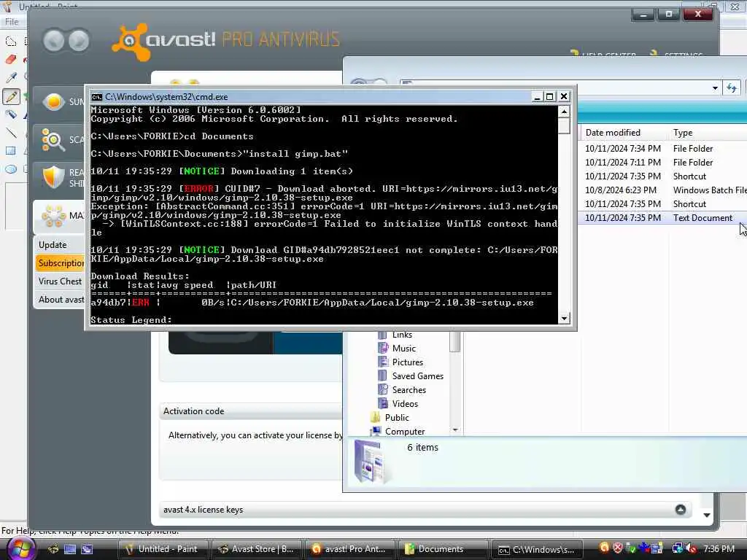This screenshot has height=560, width=747.
Task: Open avast Maintenance tab
Action: [x=59, y=216]
